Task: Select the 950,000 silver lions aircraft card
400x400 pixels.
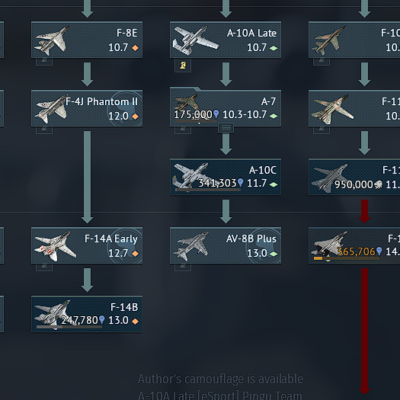Action: (354, 177)
